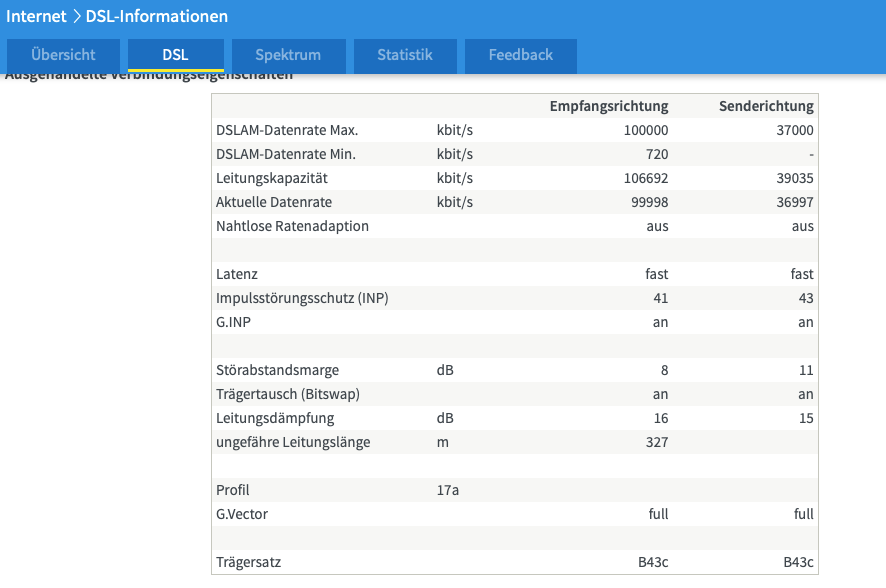Click the DSL-Informationen breadcrumb title
Image resolution: width=886 pixels, height=588 pixels.
(x=157, y=16)
